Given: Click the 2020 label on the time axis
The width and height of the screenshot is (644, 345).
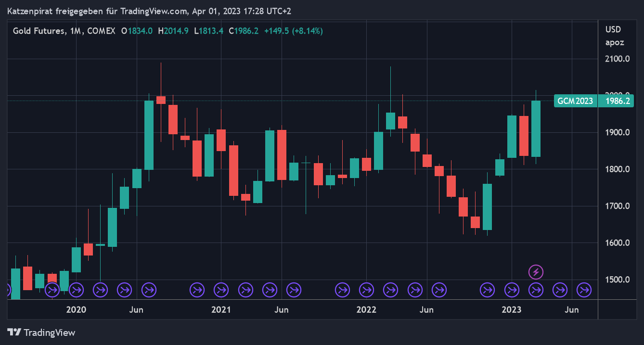Looking at the screenshot, I should tap(76, 309).
